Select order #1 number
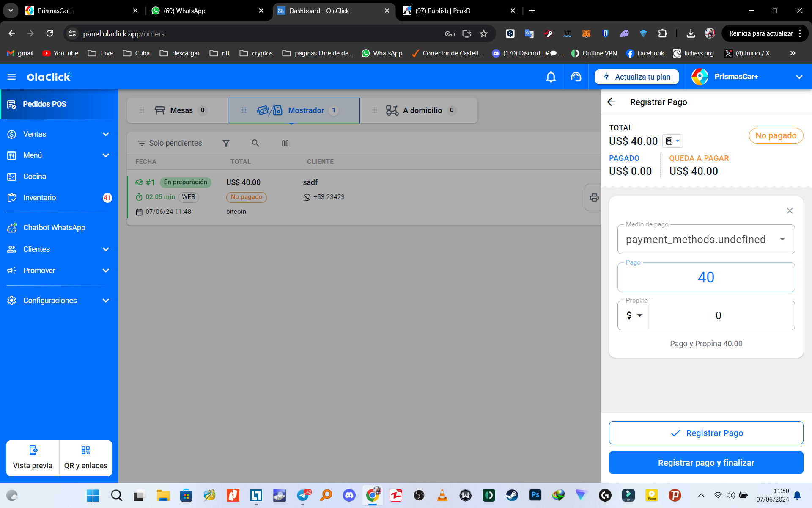 coord(150,182)
